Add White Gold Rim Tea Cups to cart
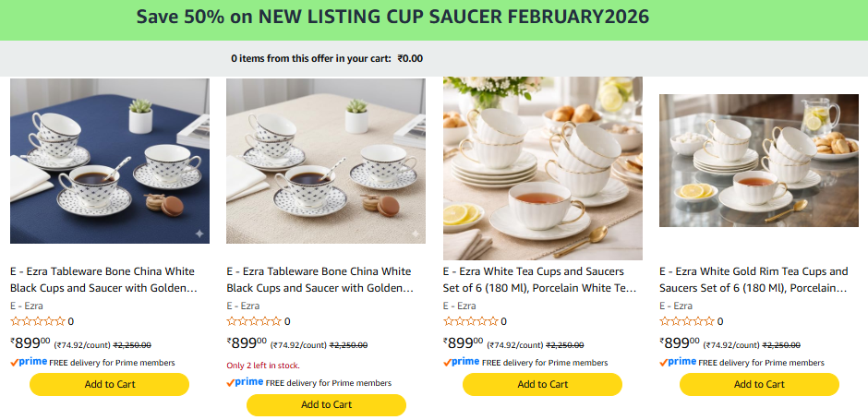The height and width of the screenshot is (420, 868). [759, 384]
